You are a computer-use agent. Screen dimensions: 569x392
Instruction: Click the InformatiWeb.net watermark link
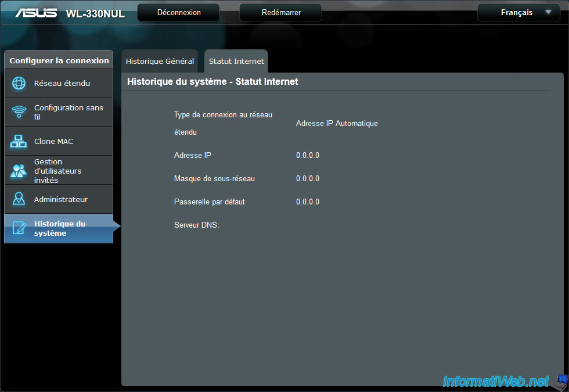tap(495, 381)
